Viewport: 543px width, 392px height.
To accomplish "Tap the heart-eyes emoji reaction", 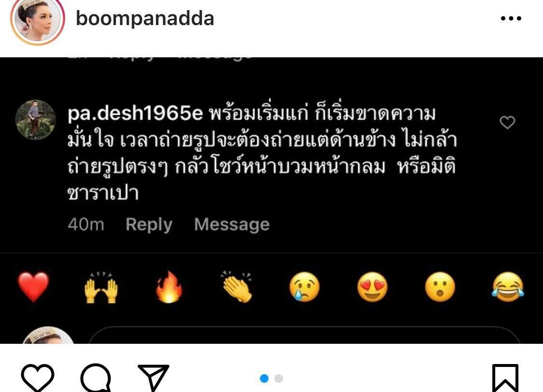I will [372, 287].
